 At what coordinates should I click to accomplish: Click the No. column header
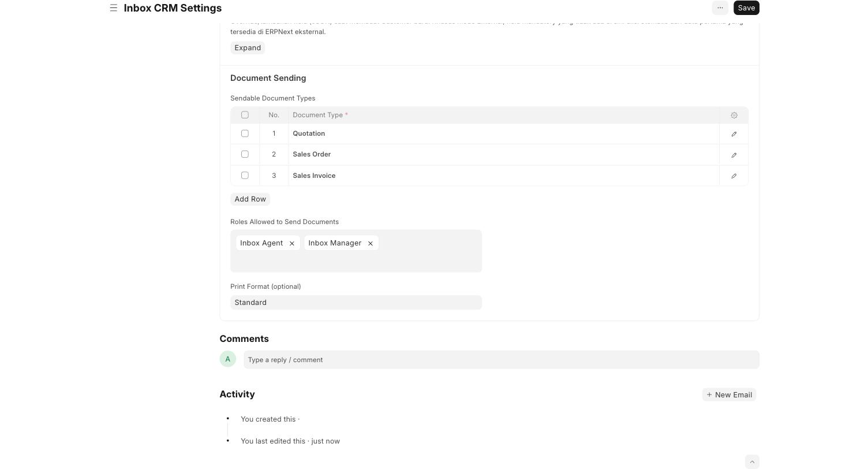274,115
